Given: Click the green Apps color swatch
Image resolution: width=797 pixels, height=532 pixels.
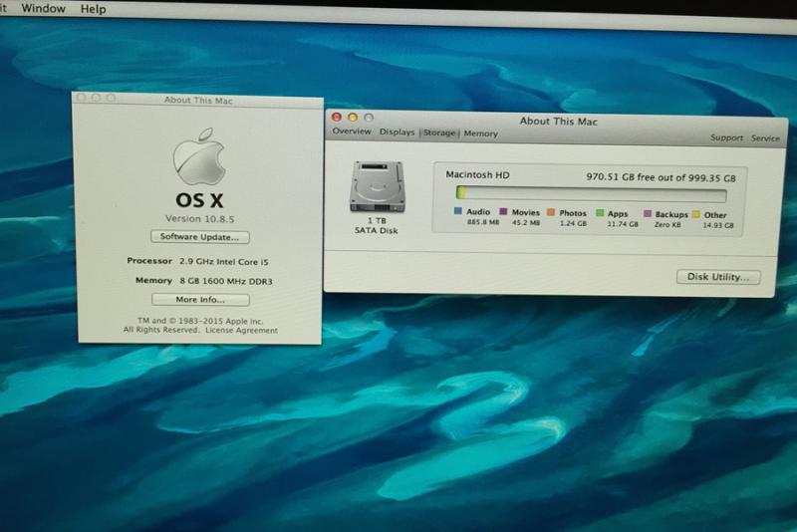Looking at the screenshot, I should (600, 213).
